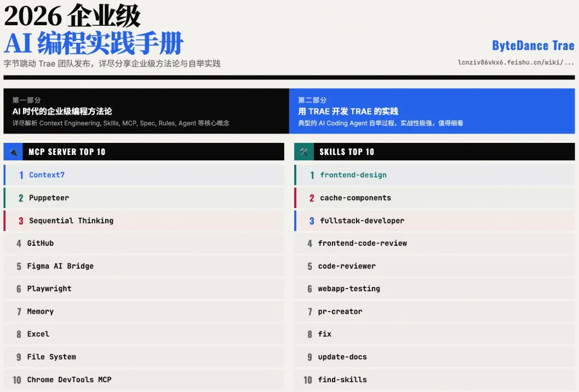This screenshot has height=392, width=579.
Task: Open the feishu.cn wiki link
Action: (x=516, y=62)
